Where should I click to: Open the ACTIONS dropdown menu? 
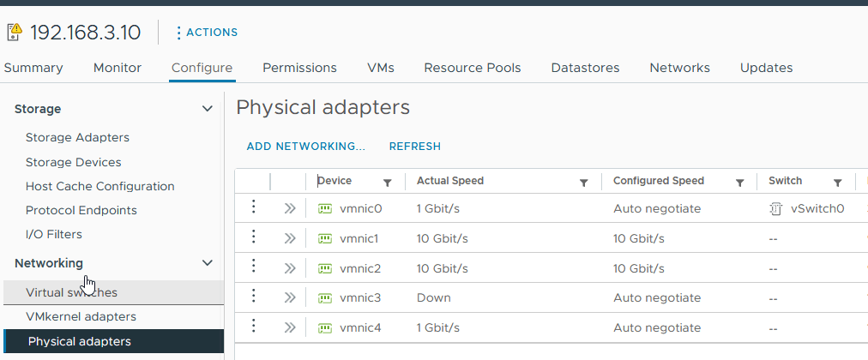(x=206, y=33)
